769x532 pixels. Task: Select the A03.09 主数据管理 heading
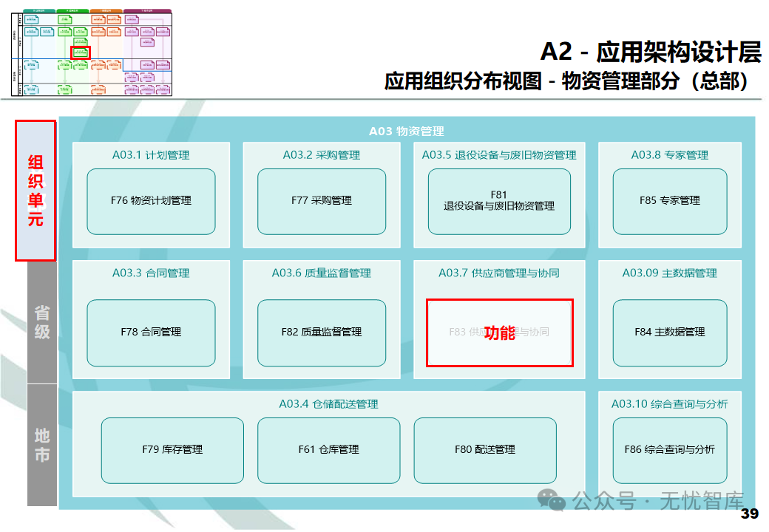(x=670, y=273)
